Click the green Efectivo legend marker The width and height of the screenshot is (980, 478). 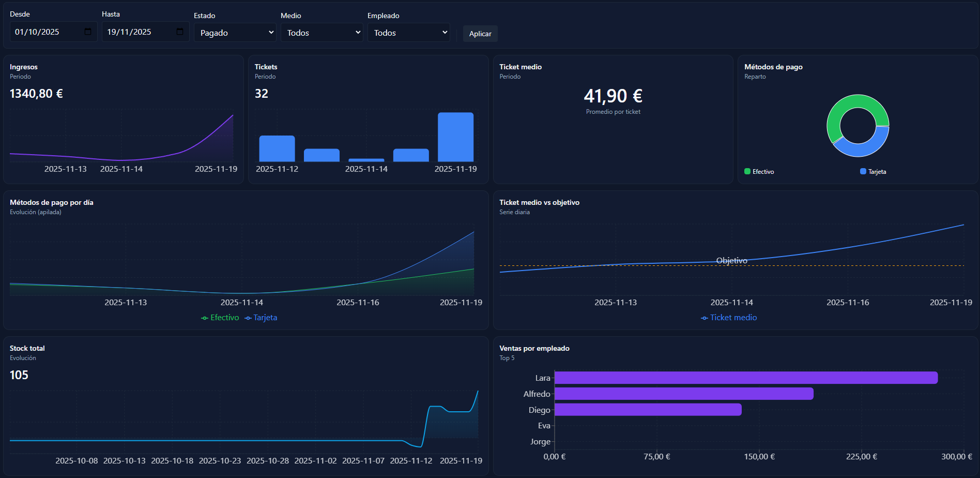click(x=204, y=318)
